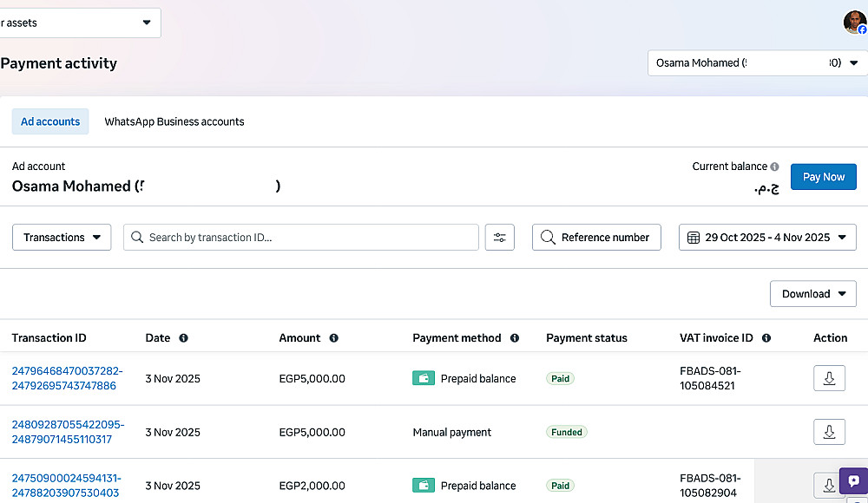Download receipt for first EGP5,000.00 transaction
Image resolution: width=868 pixels, height=503 pixels.
829,378
